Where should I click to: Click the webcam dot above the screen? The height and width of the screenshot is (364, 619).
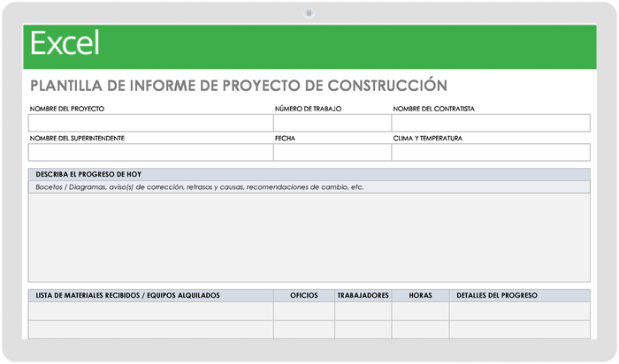(x=309, y=12)
